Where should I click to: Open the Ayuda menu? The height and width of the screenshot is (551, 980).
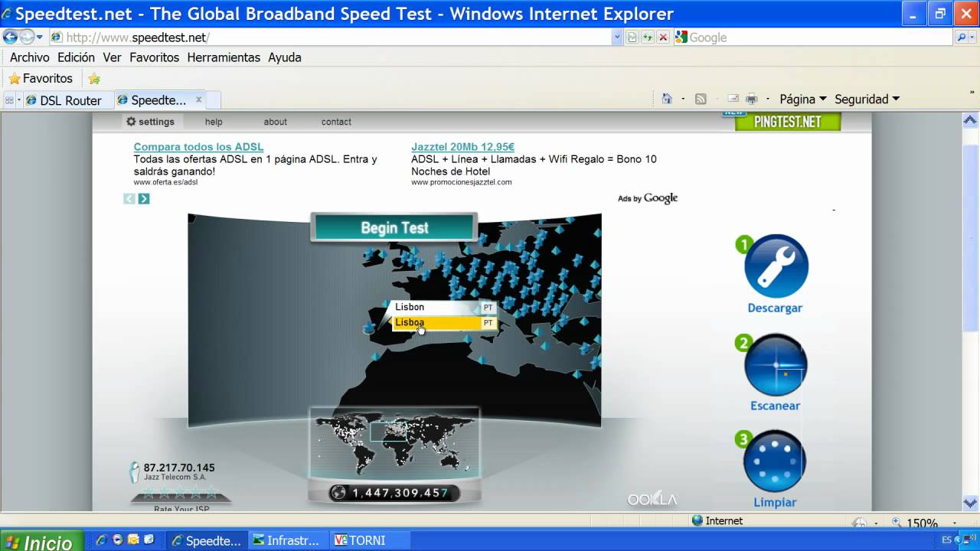pos(284,57)
